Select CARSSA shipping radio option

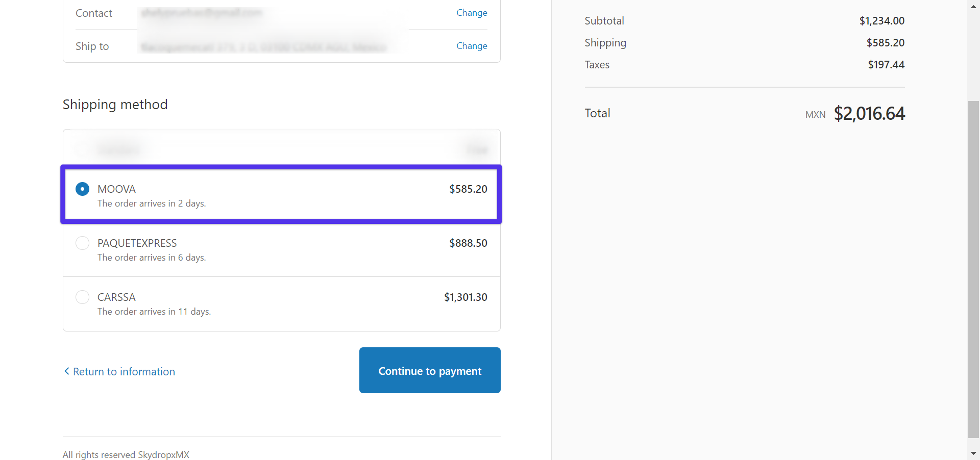point(82,297)
